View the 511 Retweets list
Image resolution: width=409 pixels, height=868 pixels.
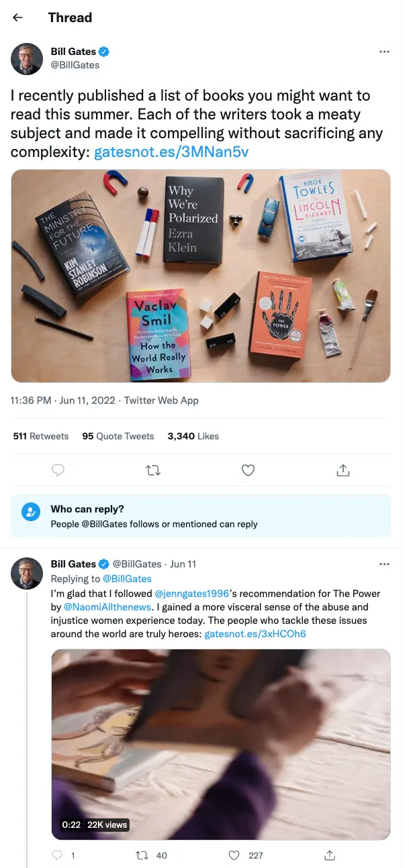click(41, 436)
